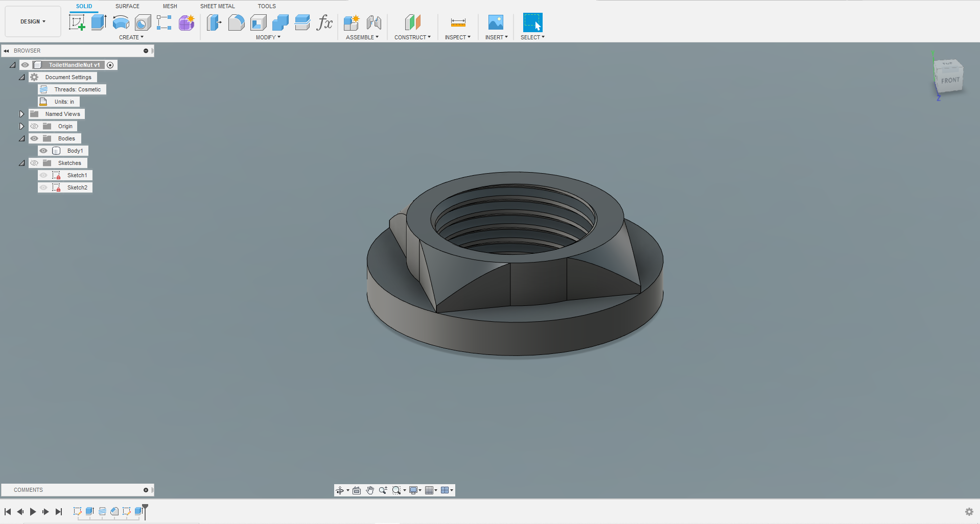
Task: Expand the Named Views folder
Action: click(21, 114)
